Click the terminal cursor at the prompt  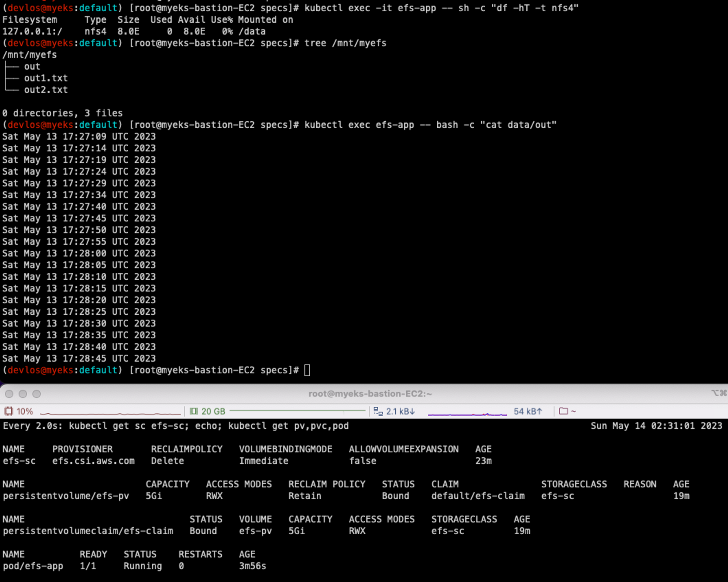307,370
